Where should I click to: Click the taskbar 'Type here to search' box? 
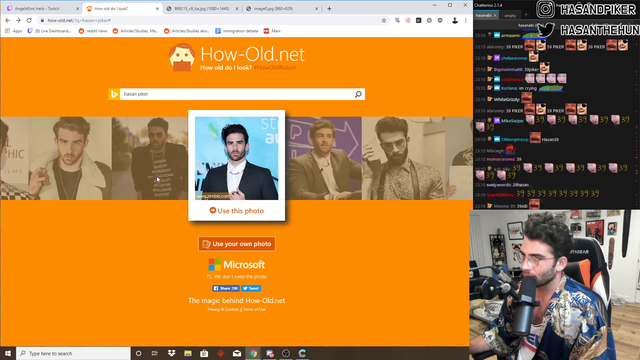[73, 353]
